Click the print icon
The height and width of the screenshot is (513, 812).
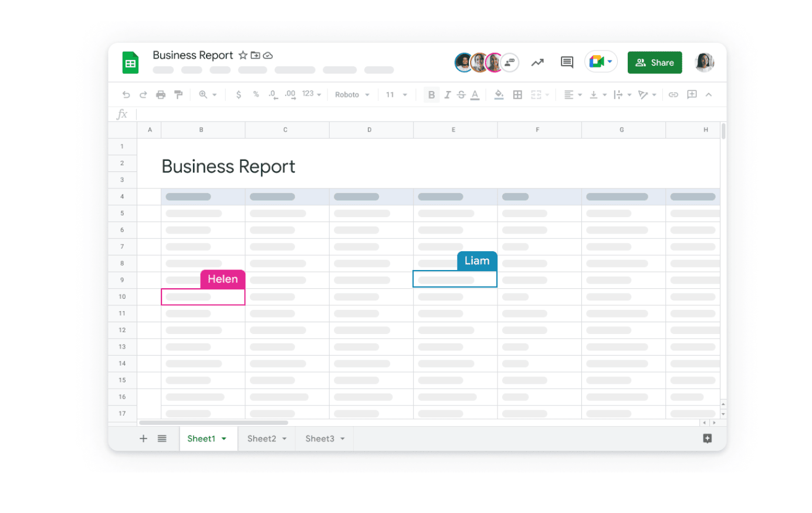click(160, 94)
